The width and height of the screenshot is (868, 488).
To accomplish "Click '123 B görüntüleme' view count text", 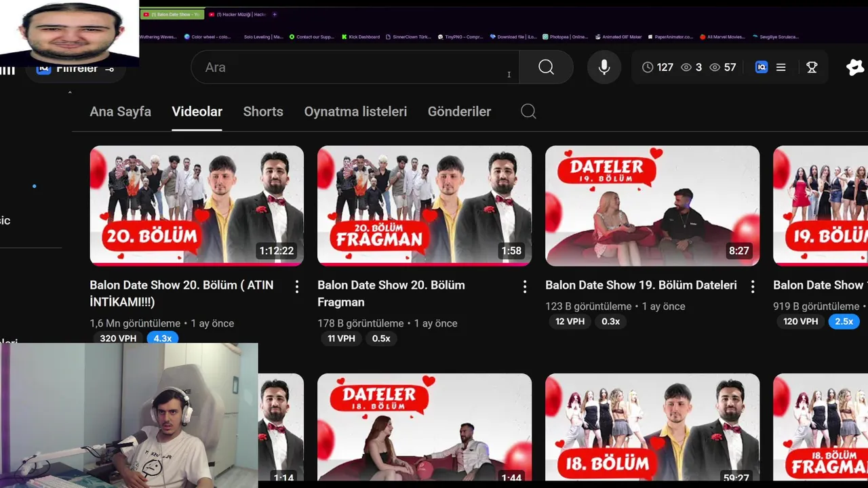I will click(x=588, y=306).
